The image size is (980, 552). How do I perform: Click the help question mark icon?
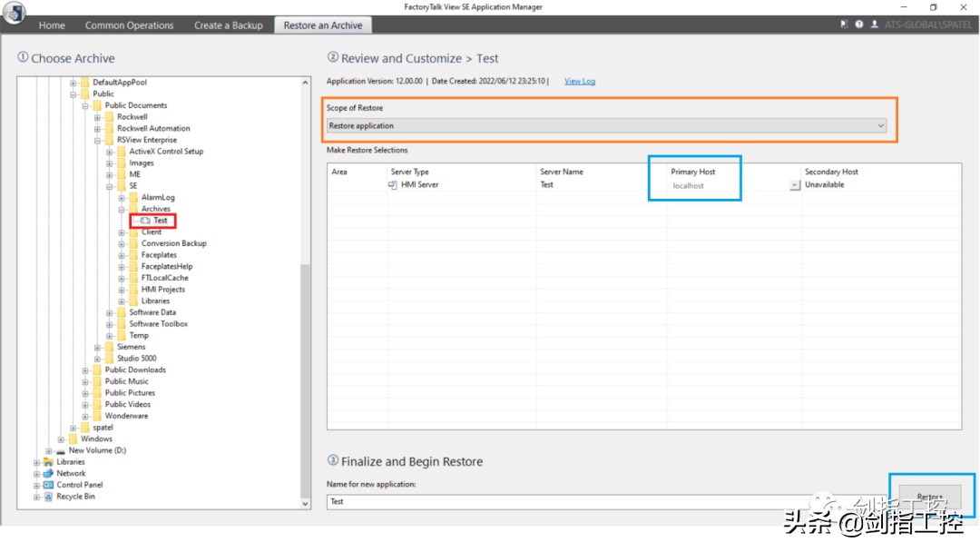(x=858, y=25)
